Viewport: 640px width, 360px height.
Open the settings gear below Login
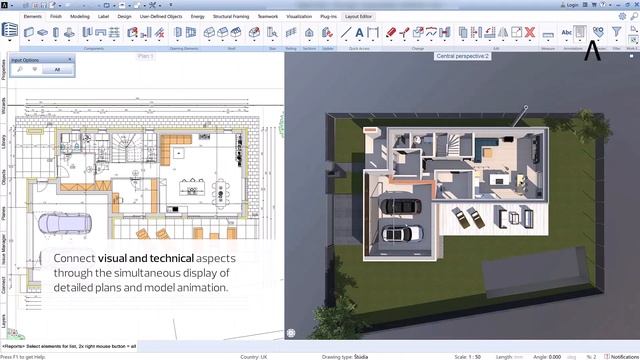click(x=622, y=16)
